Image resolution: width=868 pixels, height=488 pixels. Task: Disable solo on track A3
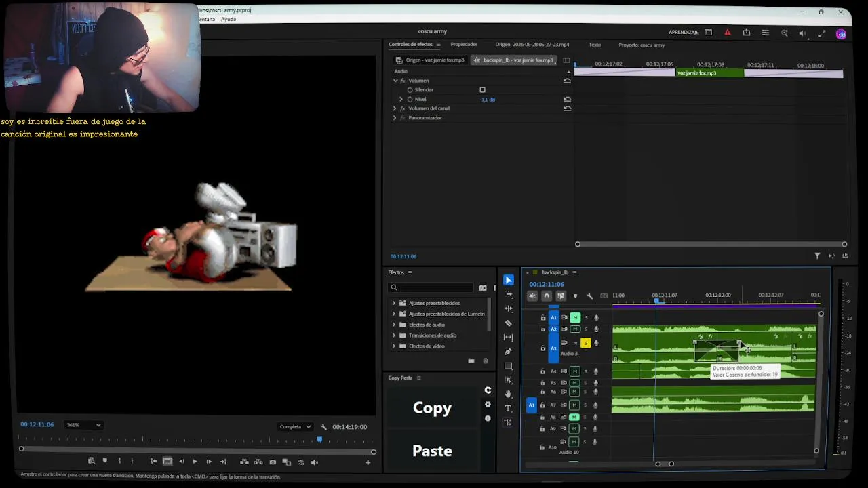pyautogui.click(x=586, y=343)
